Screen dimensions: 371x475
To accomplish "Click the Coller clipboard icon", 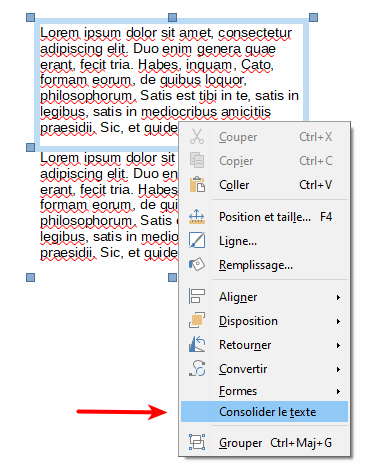I will tap(197, 185).
